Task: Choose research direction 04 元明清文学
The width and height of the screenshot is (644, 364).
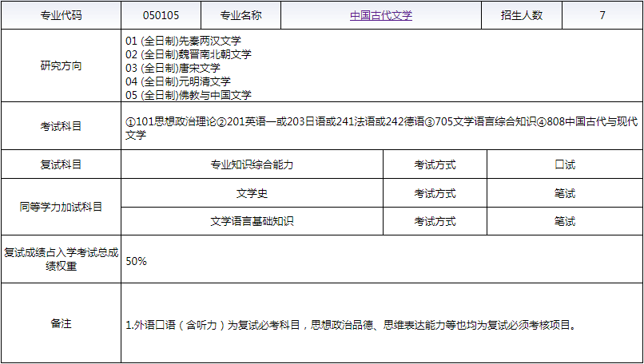Action: [178, 81]
